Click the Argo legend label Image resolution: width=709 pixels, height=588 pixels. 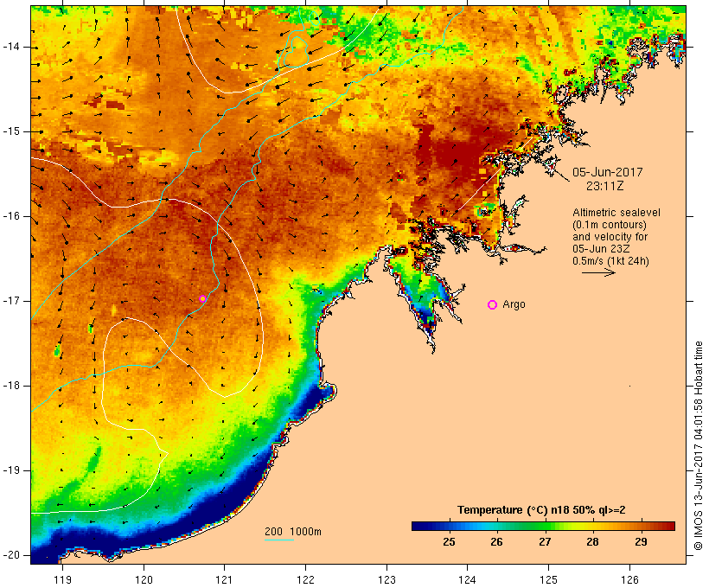(514, 304)
